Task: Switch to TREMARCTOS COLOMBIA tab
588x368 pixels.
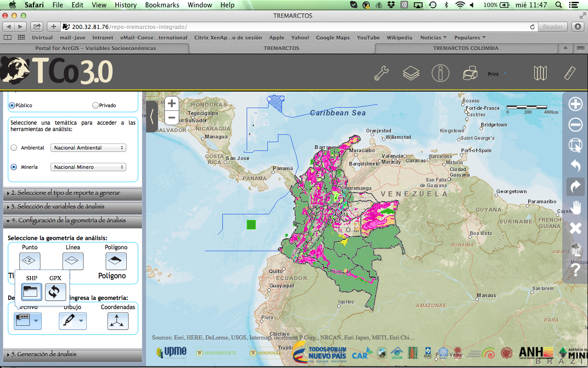Action: coord(465,48)
